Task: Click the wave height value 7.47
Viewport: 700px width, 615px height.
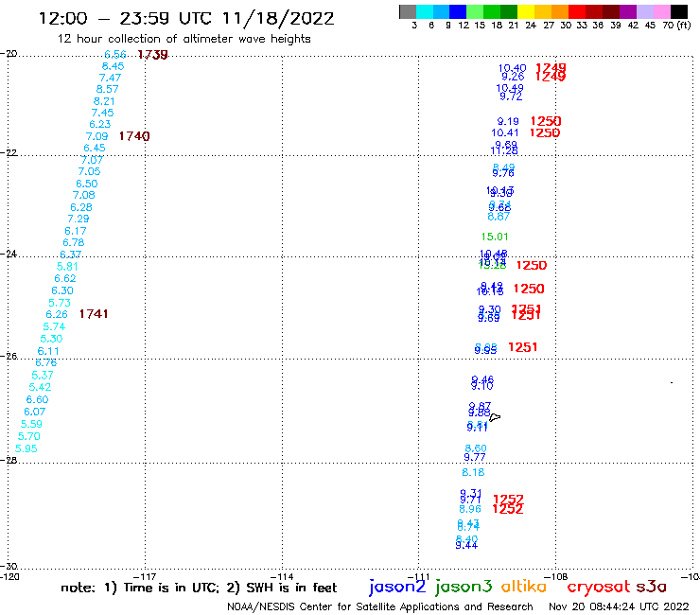Action: (111, 79)
